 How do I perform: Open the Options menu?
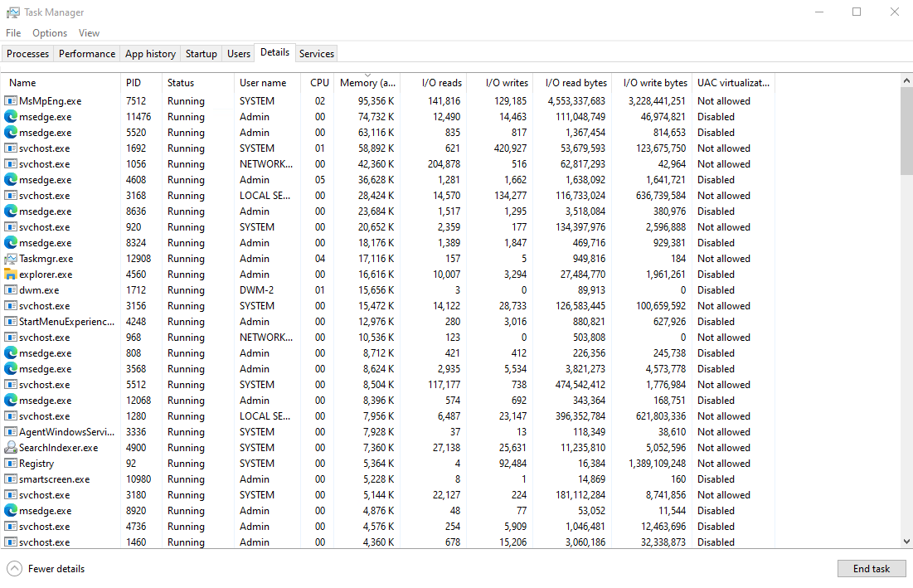50,33
